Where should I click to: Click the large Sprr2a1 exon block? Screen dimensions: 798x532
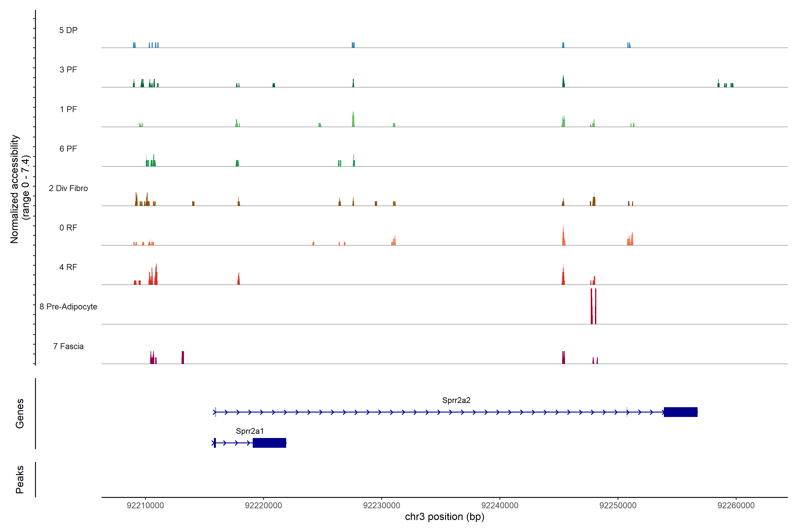coord(269,443)
